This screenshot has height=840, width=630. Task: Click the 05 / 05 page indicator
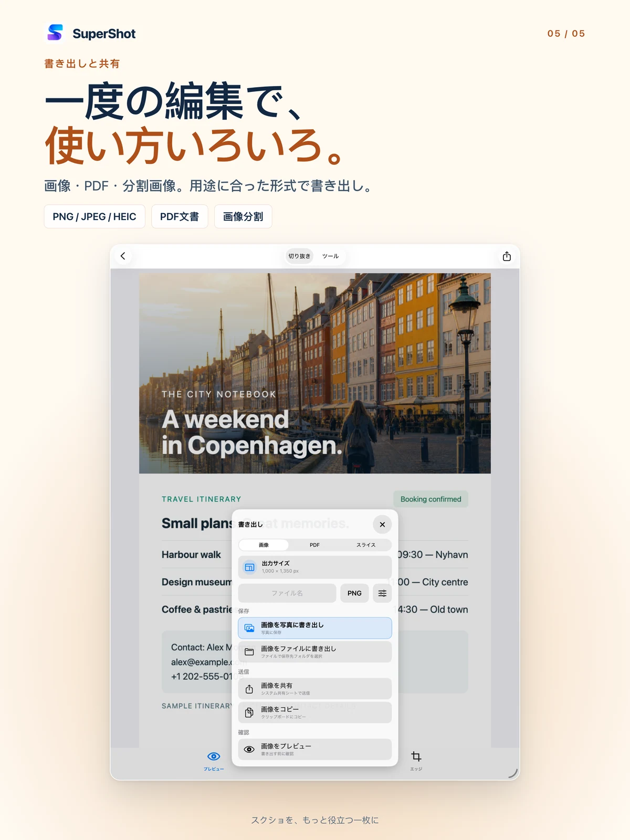coord(566,34)
